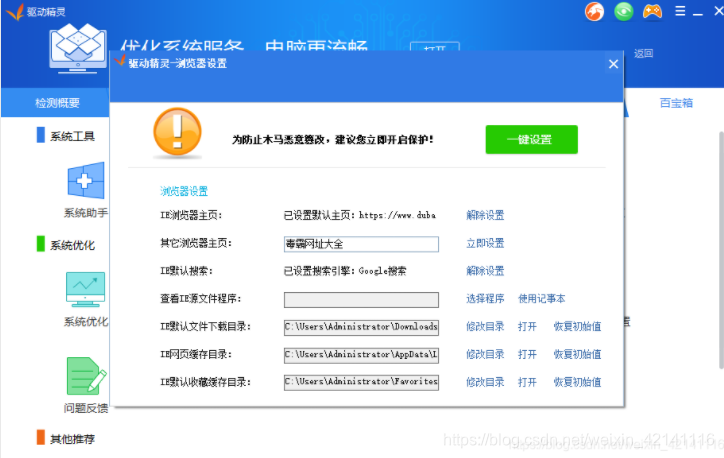Open the 系统助手 tool icon
The height and width of the screenshot is (458, 724).
coord(85,181)
